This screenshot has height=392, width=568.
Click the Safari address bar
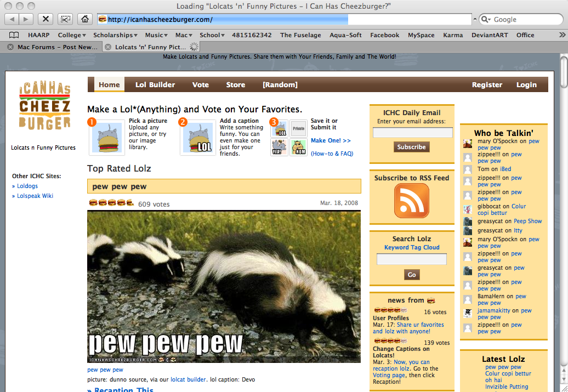pos(285,19)
